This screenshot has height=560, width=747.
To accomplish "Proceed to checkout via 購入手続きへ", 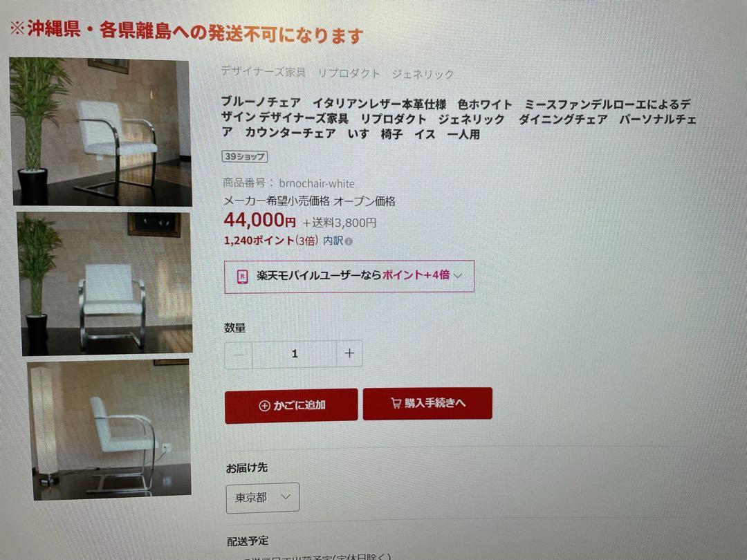I will pyautogui.click(x=427, y=403).
